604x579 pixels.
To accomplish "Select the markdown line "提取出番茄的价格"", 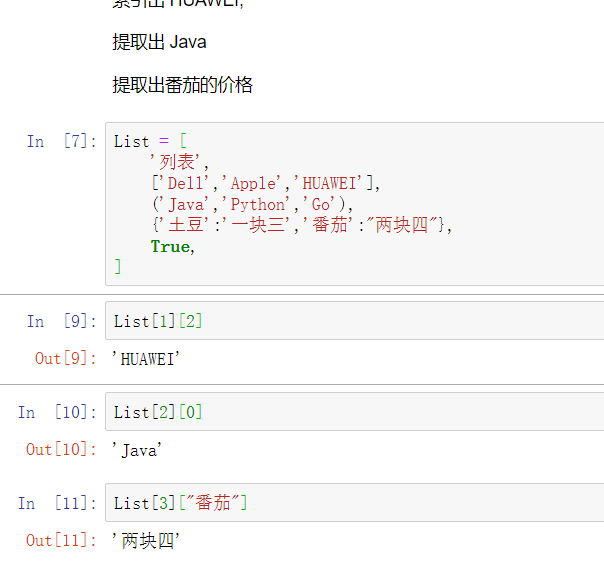I will click(x=182, y=85).
